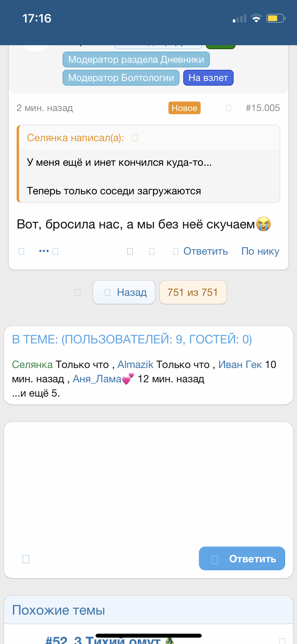The height and width of the screenshot is (644, 297).
Task: Tap the 'По нику' link
Action: [260, 251]
